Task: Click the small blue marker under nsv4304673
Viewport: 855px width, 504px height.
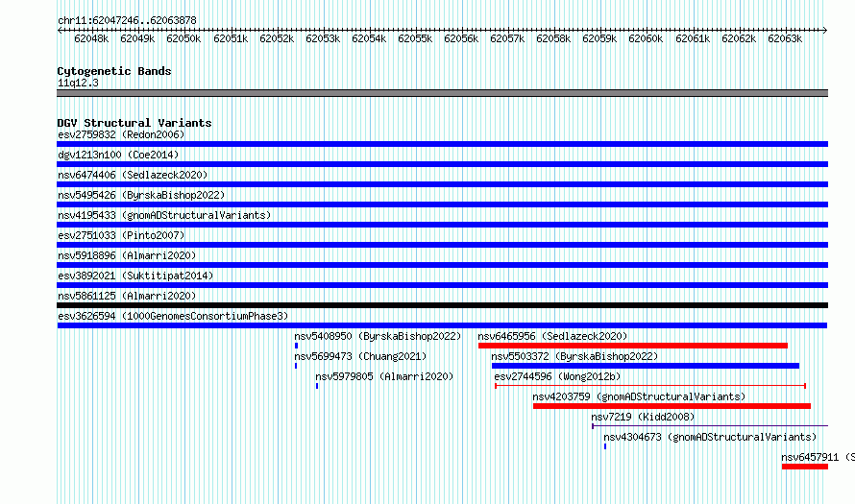Action: (605, 446)
